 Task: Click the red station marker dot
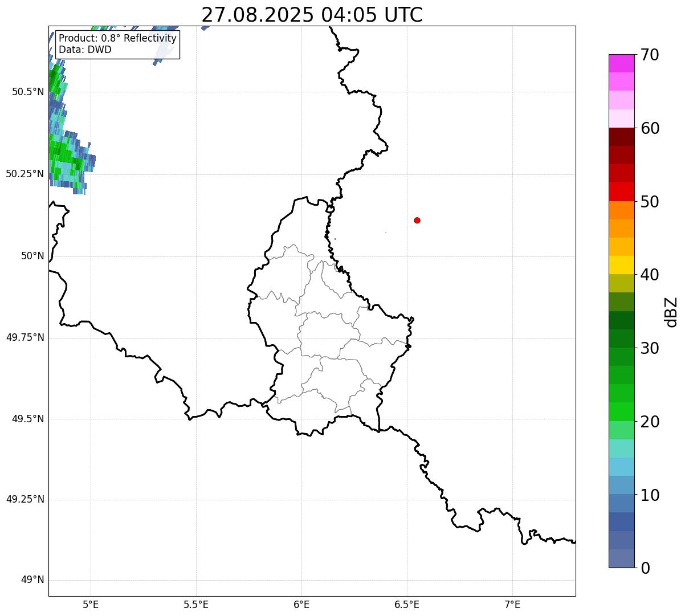tap(417, 220)
